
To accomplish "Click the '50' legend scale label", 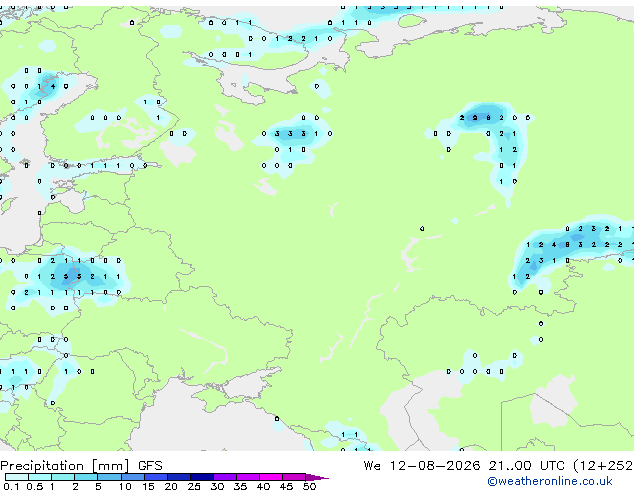I will pos(309,486).
